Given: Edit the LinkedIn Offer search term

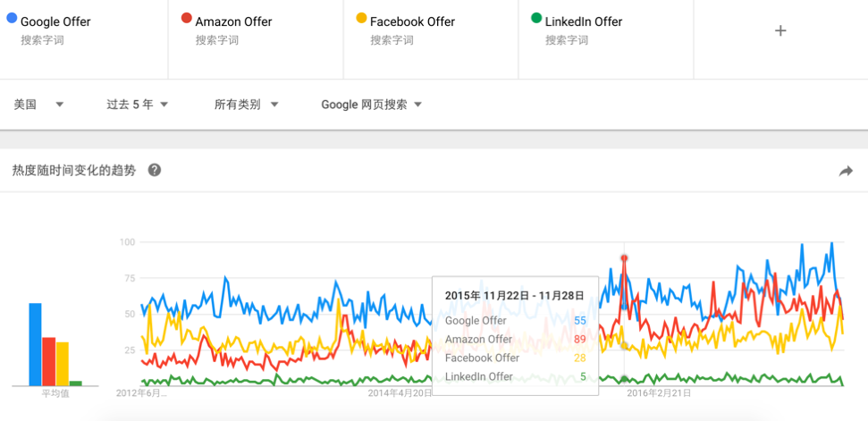Looking at the screenshot, I should [x=584, y=21].
